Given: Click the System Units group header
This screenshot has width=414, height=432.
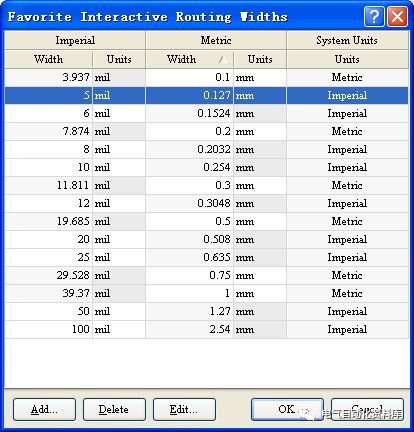Looking at the screenshot, I should [x=347, y=40].
